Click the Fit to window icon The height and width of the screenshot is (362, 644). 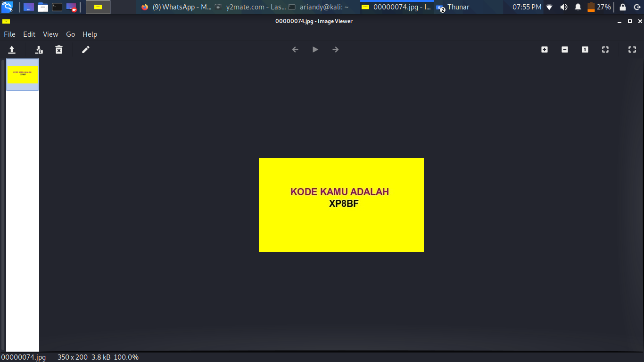point(605,49)
